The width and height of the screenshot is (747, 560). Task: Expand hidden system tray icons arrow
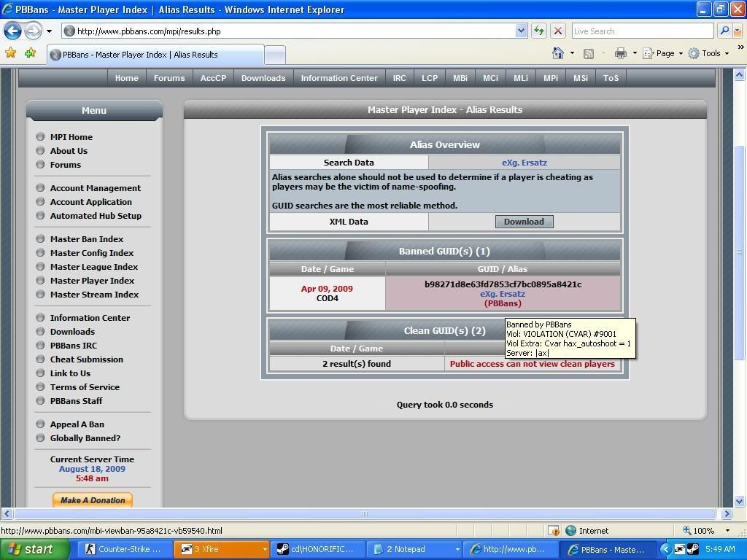(x=665, y=550)
